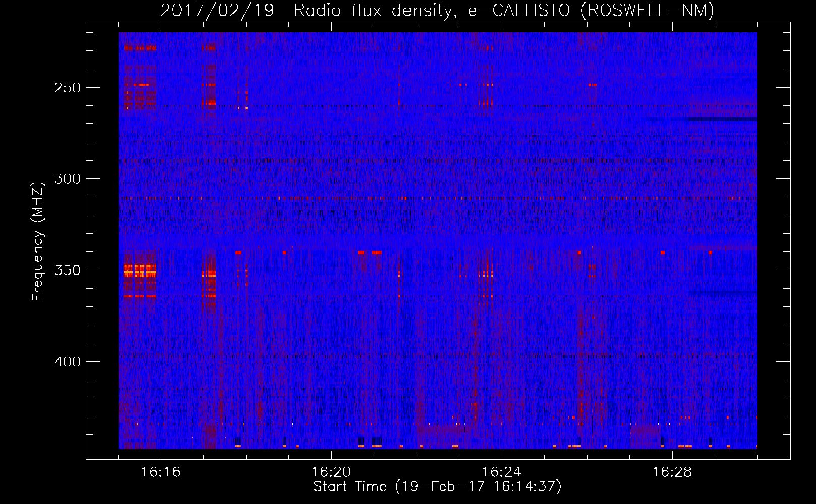Click the 350 frequency tick label
The width and height of the screenshot is (816, 504).
[x=67, y=270]
